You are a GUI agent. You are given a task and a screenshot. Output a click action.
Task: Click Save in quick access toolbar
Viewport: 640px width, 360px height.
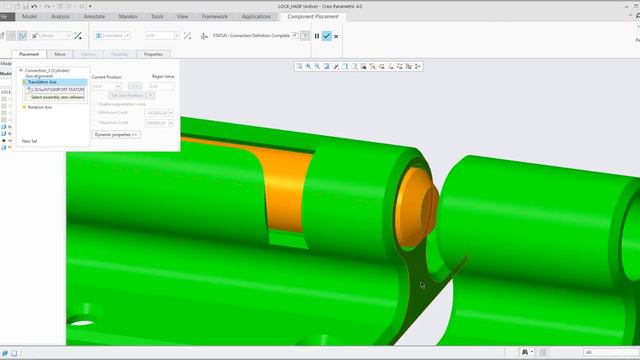(25, 6)
